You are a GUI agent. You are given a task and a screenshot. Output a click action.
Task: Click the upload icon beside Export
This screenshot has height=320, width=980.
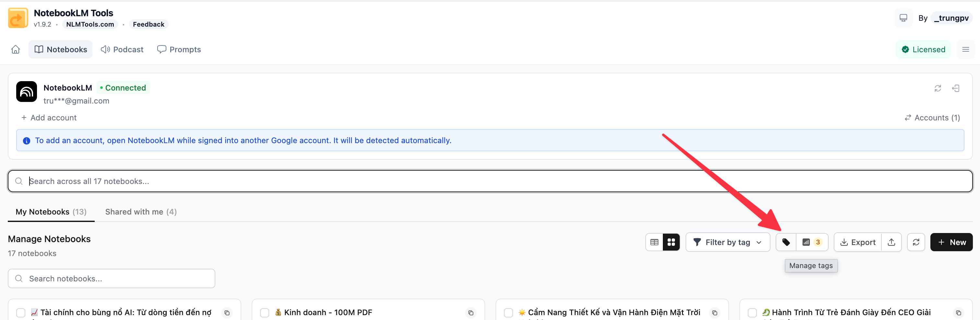(891, 242)
